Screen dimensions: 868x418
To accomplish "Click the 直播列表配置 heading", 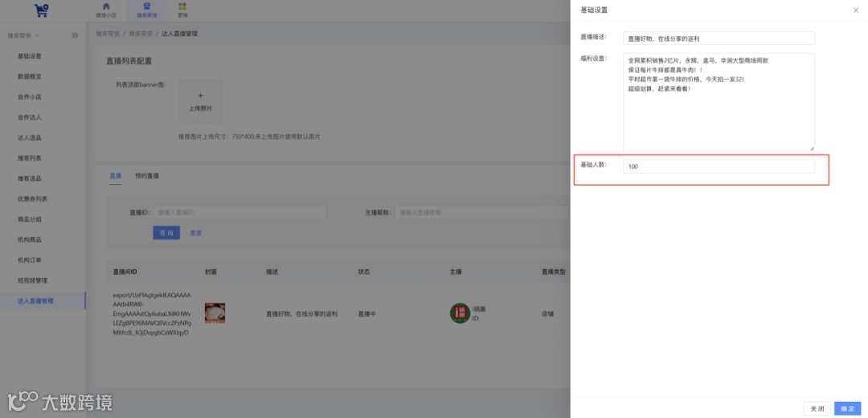I will (129, 61).
